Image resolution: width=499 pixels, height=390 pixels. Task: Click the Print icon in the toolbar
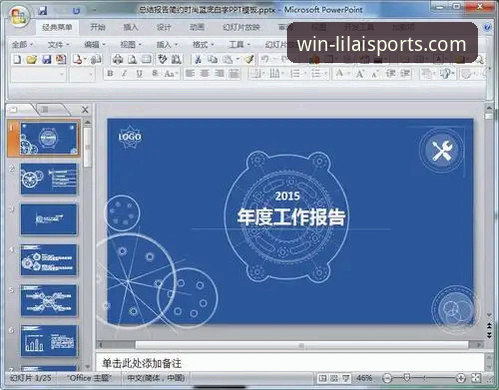click(117, 60)
